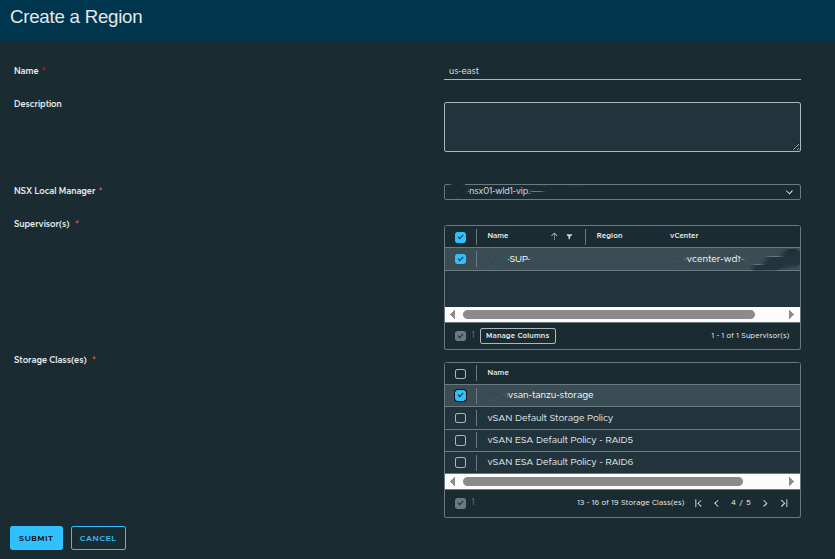
Task: Open Manage Columns for Supervisors
Action: [518, 336]
